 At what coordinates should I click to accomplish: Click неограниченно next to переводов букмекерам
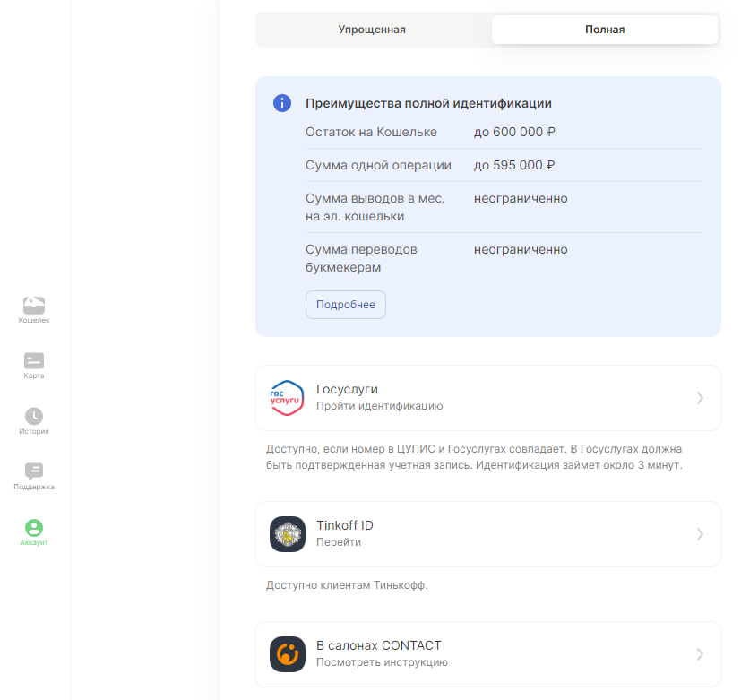coord(521,249)
